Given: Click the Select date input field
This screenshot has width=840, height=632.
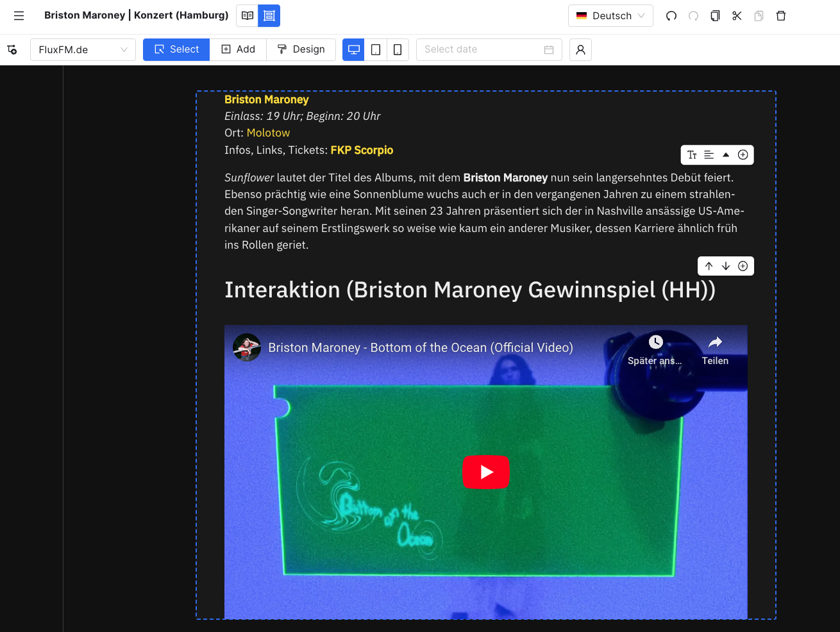Looking at the screenshot, I should (x=489, y=49).
